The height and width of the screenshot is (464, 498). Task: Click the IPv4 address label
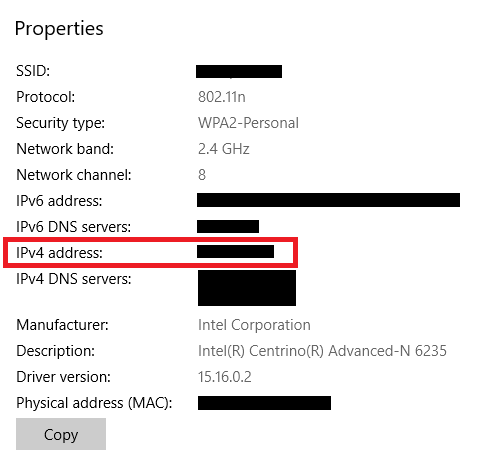[59, 253]
